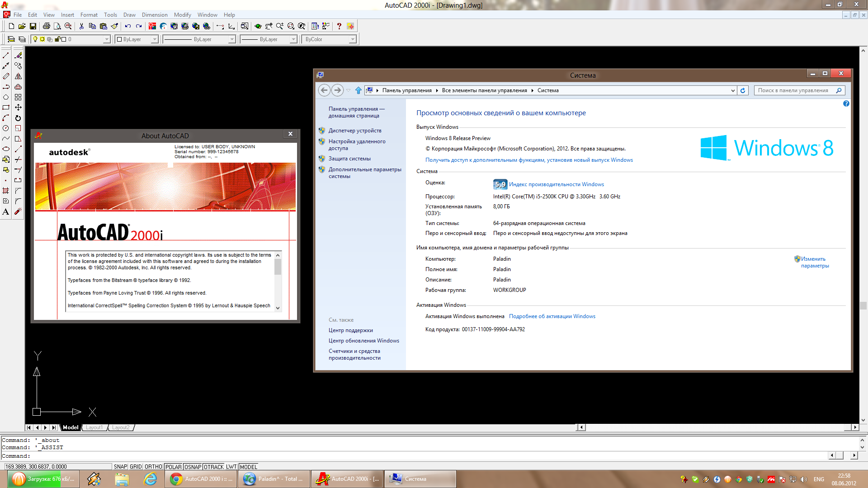Open the color control ByLayer dropdown
Viewport: 868px width, 488px height.
tap(154, 39)
